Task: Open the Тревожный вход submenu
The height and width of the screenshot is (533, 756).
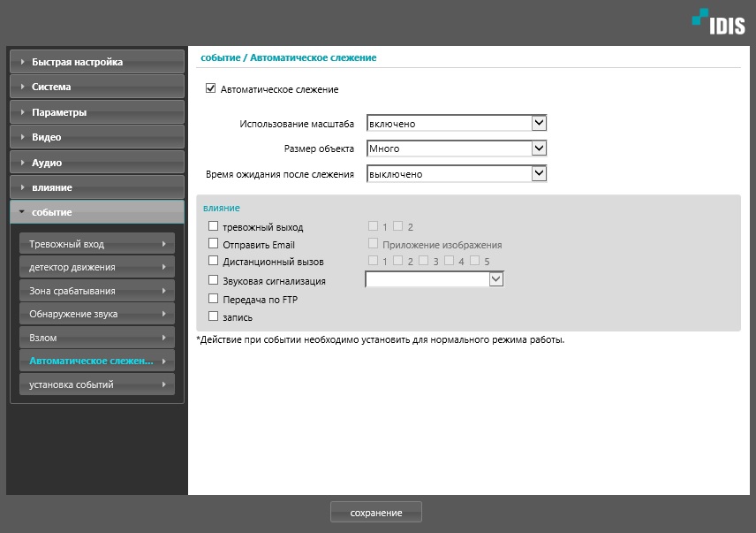Action: pos(97,244)
